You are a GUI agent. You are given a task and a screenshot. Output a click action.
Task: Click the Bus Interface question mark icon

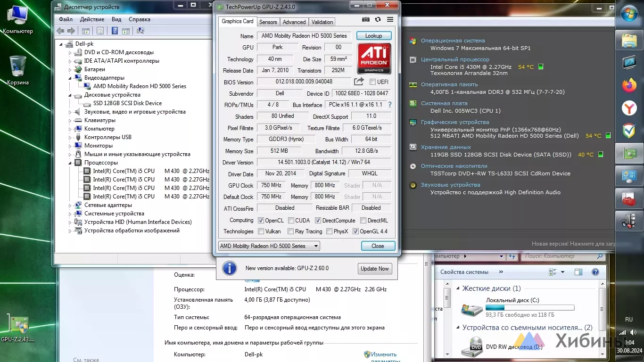click(390, 105)
